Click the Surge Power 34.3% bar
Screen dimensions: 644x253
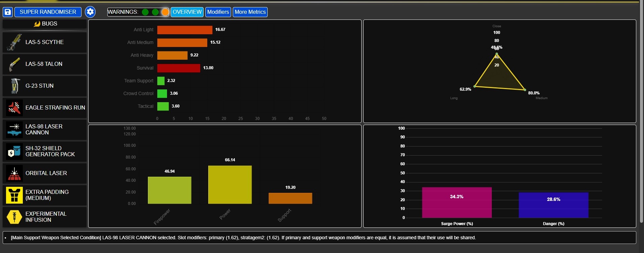tap(457, 203)
